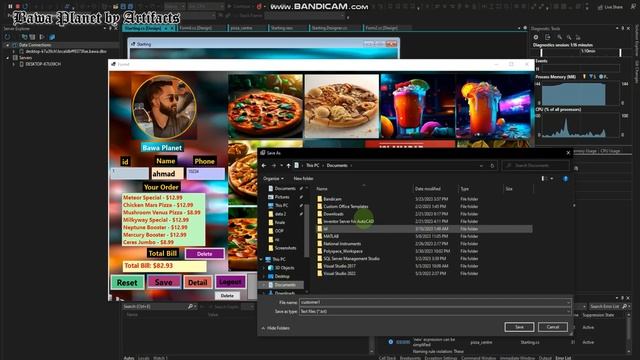Select Screenshots folder in navigation pane
Screen dimensions: 640x360
285,248
